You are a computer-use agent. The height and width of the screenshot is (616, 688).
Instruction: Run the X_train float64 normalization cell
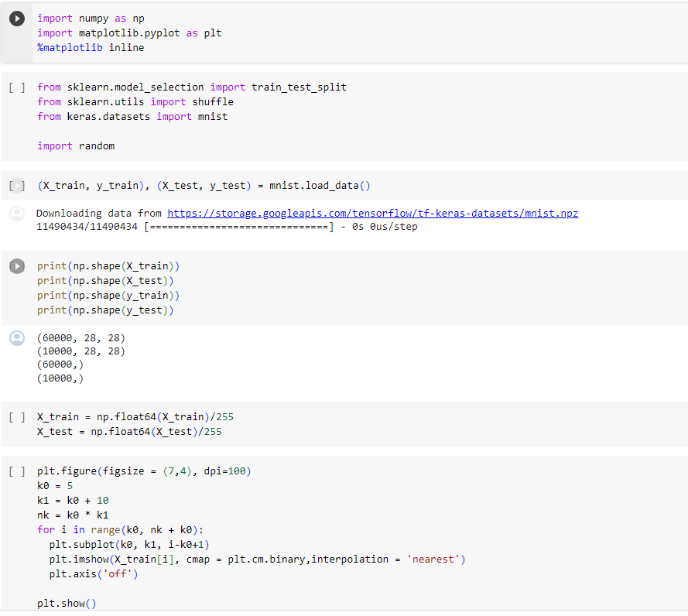[x=17, y=417]
